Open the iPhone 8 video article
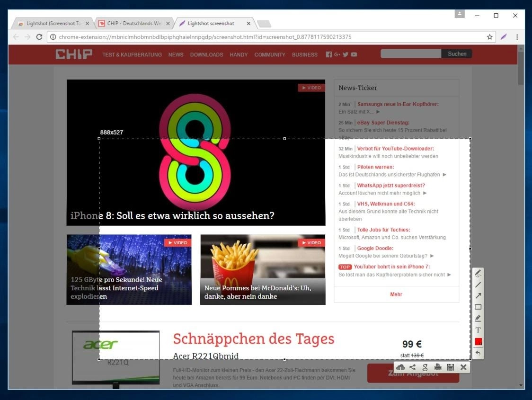The width and height of the screenshot is (532, 400). [196, 152]
